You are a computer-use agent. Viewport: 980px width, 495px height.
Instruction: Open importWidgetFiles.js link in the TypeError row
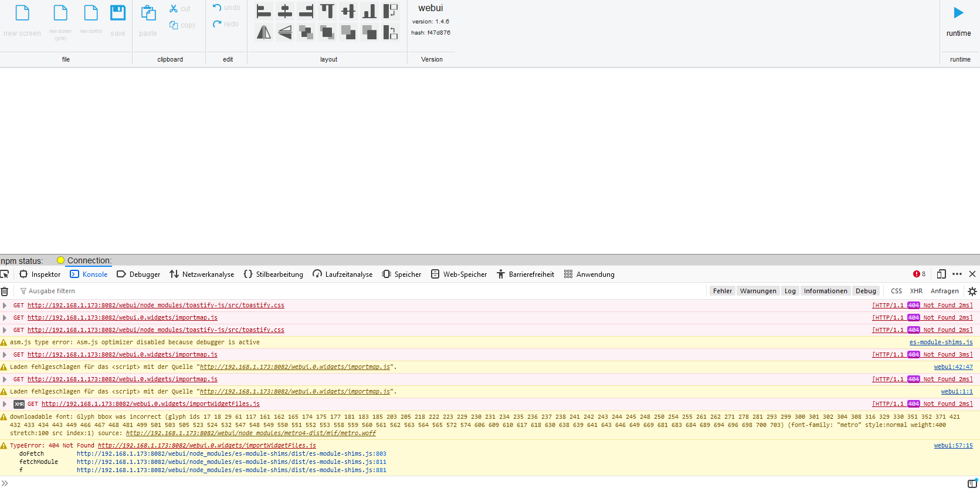click(x=207, y=446)
